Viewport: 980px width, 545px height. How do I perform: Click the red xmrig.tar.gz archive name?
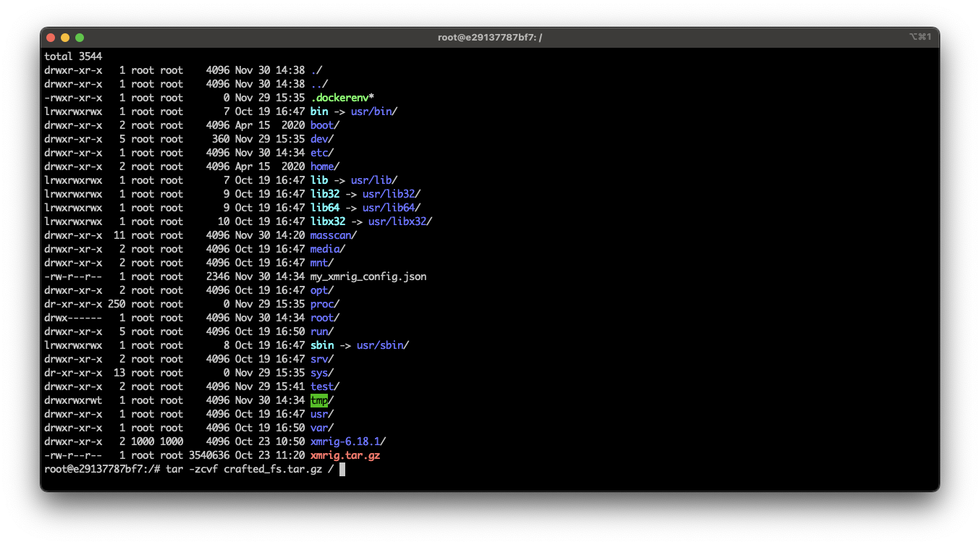tap(345, 455)
